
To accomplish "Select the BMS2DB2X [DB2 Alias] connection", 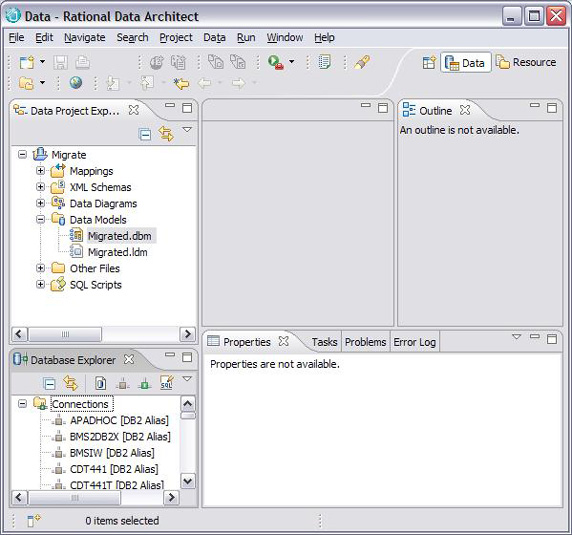I will tap(120, 437).
